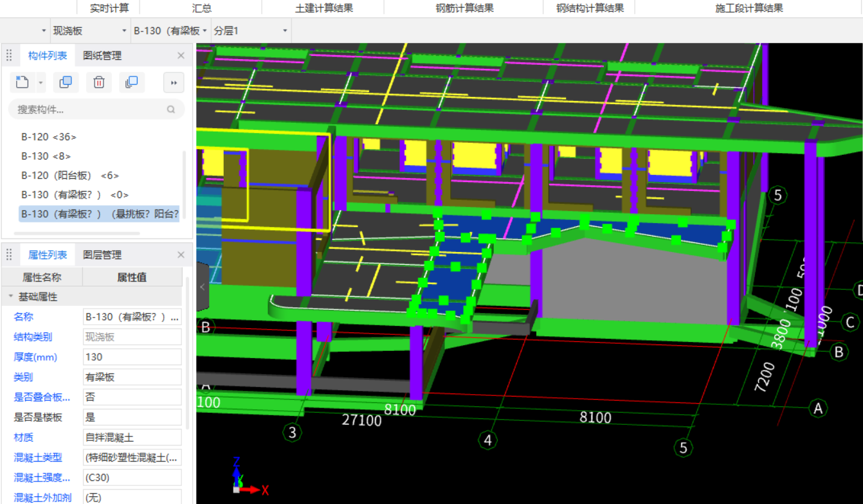The image size is (863, 504).
Task: Click the New component icon
Action: tap(23, 82)
